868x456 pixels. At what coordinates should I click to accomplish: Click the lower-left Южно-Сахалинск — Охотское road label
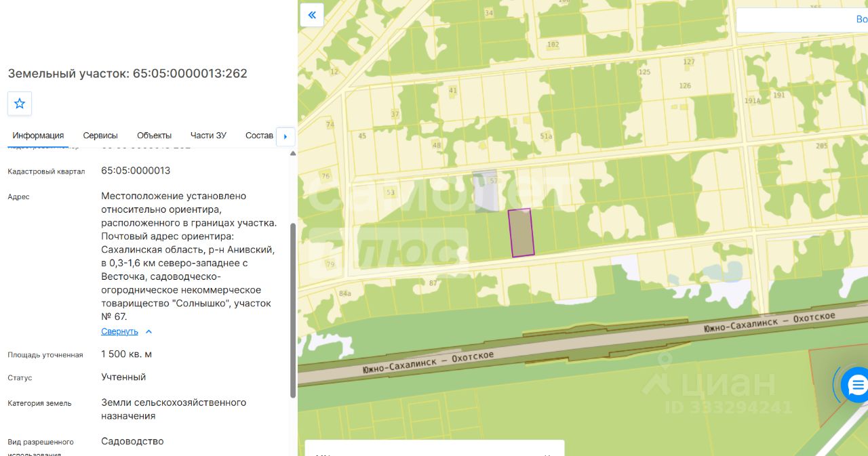pos(429,362)
